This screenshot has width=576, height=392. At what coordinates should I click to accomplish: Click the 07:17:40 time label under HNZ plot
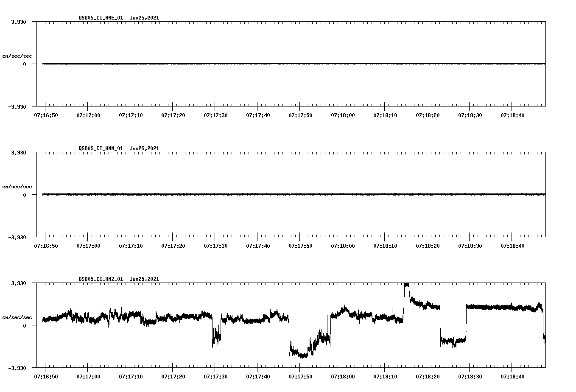pyautogui.click(x=258, y=376)
